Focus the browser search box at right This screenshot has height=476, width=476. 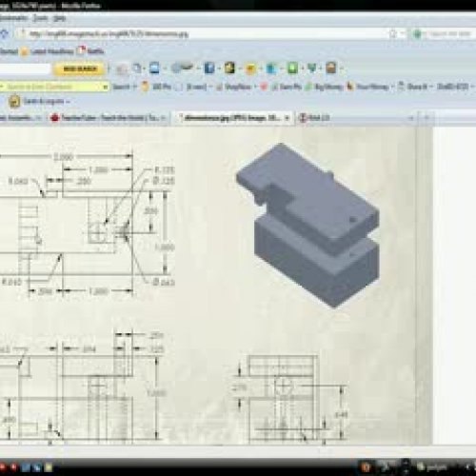coord(449,34)
